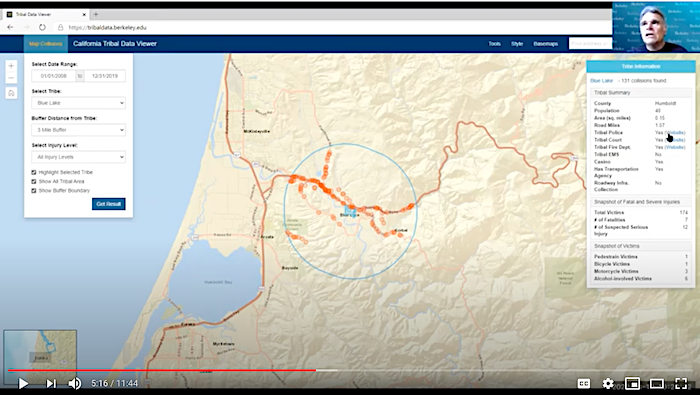Toggle Show All Tribal Area checkbox
This screenshot has width=700, height=395.
coord(34,181)
